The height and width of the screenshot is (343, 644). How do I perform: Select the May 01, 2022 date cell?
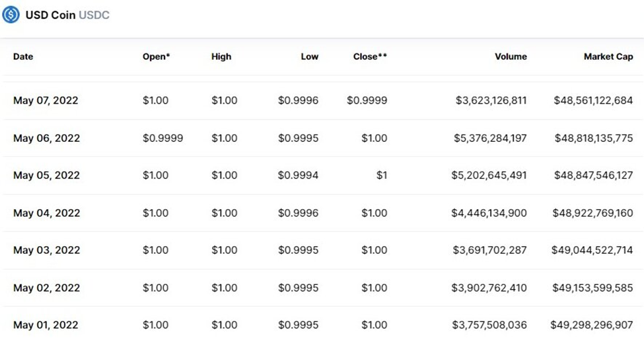tap(46, 325)
